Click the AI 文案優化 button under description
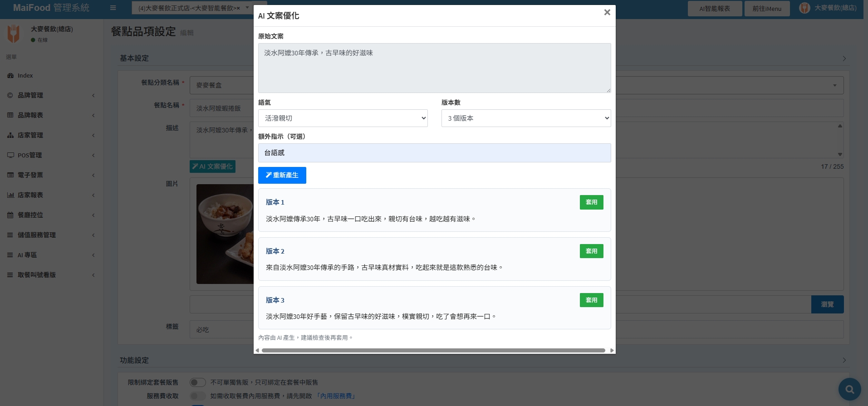868x406 pixels. (212, 166)
